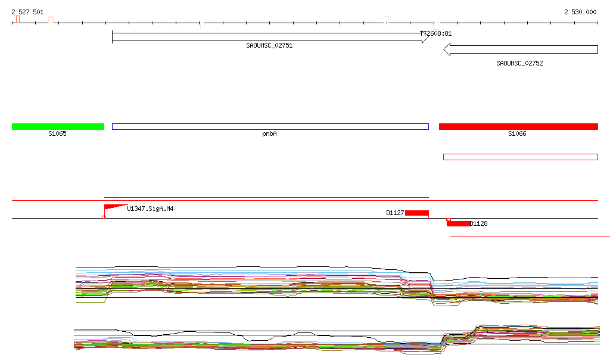Select the green S1065 segment bar
The image size is (610, 364).
(58, 126)
